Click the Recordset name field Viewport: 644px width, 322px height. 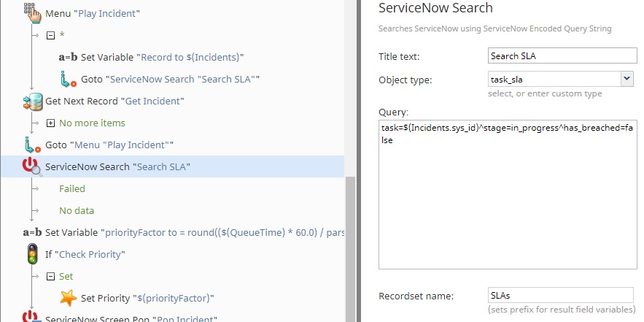561,295
